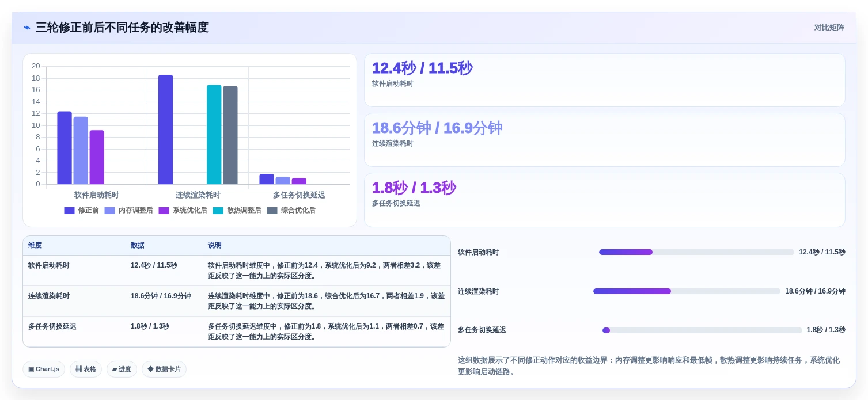Select the 多任务切换延迟 table row label
This screenshot has height=400, width=868.
(52, 326)
